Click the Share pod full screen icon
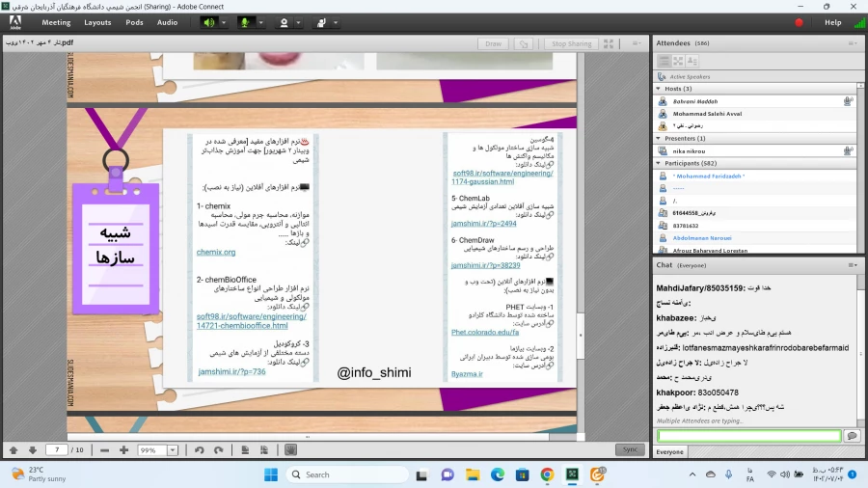The width and height of the screenshot is (868, 488). tap(609, 43)
